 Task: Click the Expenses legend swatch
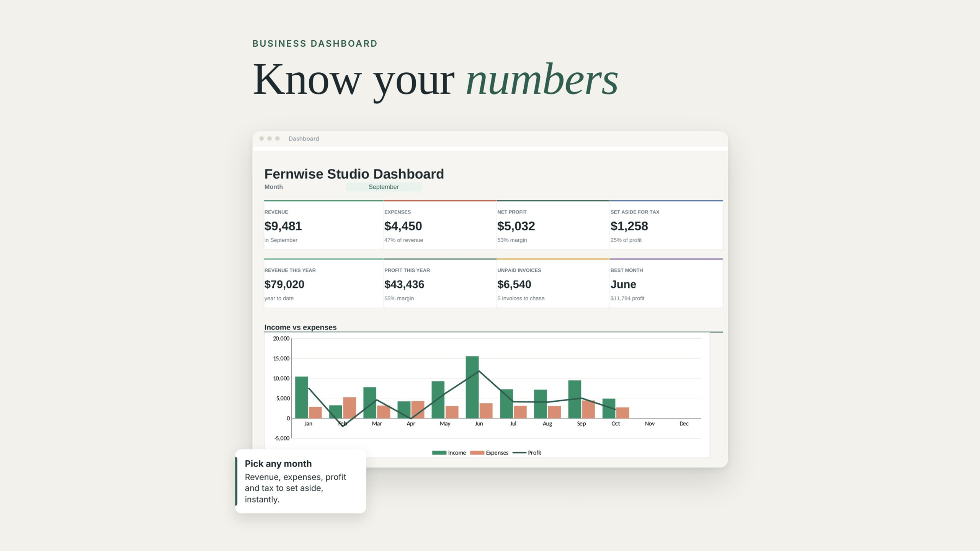(477, 453)
